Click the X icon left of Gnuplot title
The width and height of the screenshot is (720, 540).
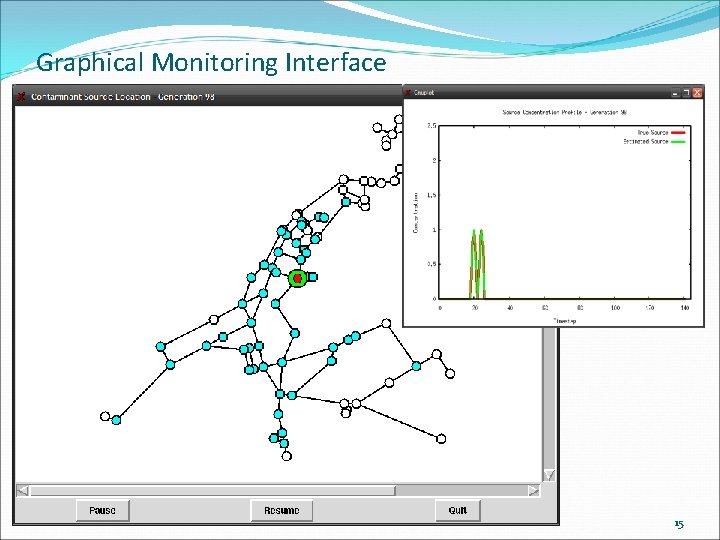pyautogui.click(x=408, y=93)
